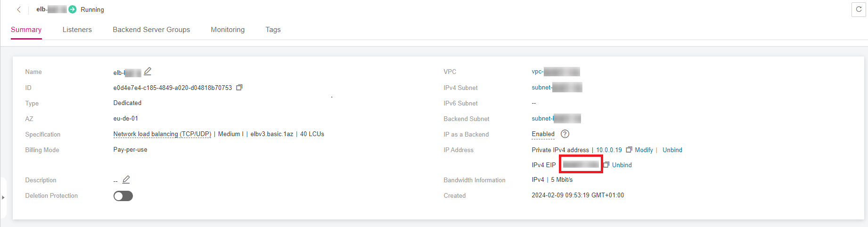Image resolution: width=868 pixels, height=227 pixels.
Task: Open the Monitoring tab
Action: pyautogui.click(x=228, y=30)
